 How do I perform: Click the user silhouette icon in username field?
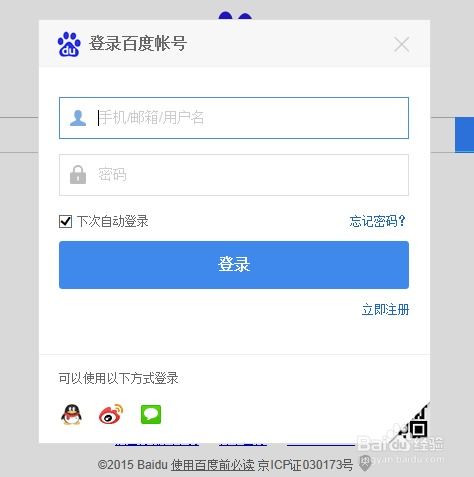[78, 118]
